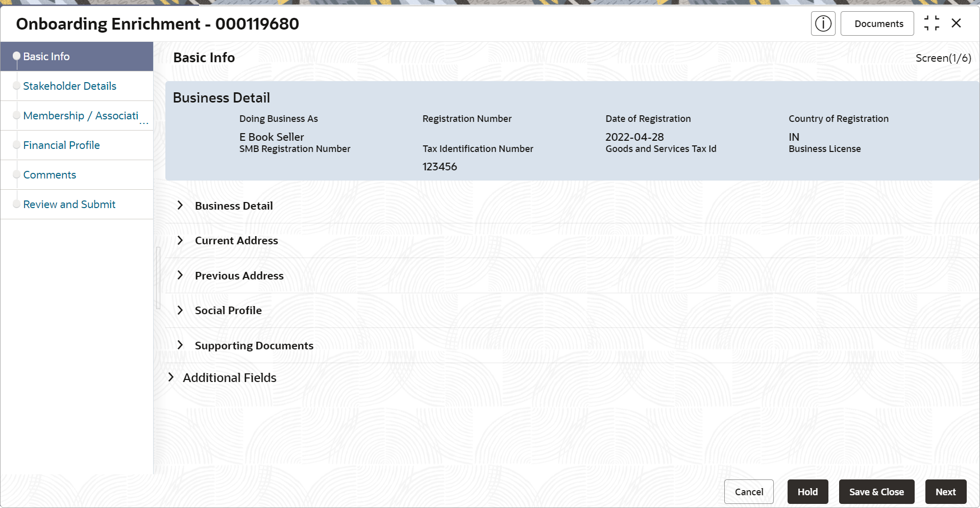Close the Onboarding Enrichment dialog
Screen dimensions: 980x508
tap(957, 23)
